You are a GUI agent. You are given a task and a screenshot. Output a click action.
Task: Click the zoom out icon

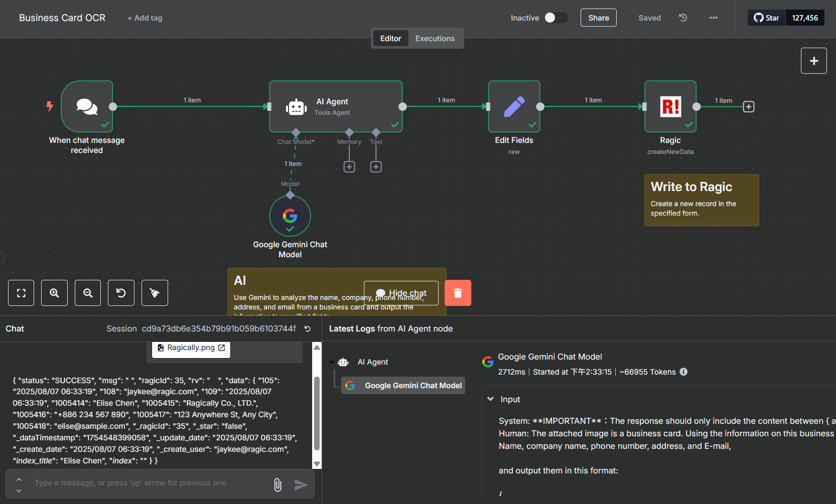pos(88,293)
